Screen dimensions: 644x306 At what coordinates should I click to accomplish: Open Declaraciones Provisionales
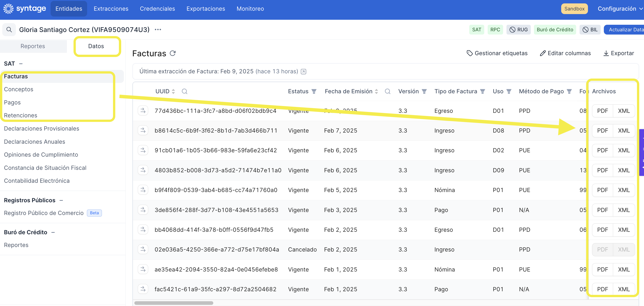(42, 128)
